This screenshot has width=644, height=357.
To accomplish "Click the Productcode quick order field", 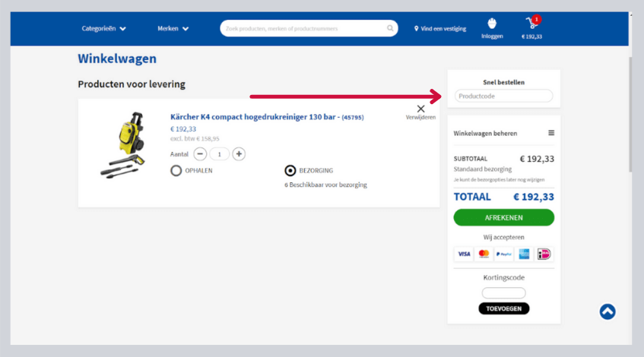I will click(x=503, y=96).
